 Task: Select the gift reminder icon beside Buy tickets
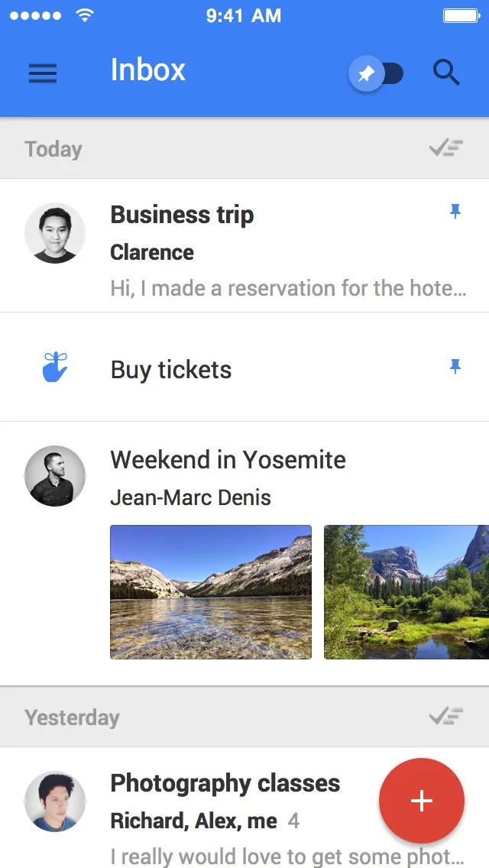coord(55,369)
